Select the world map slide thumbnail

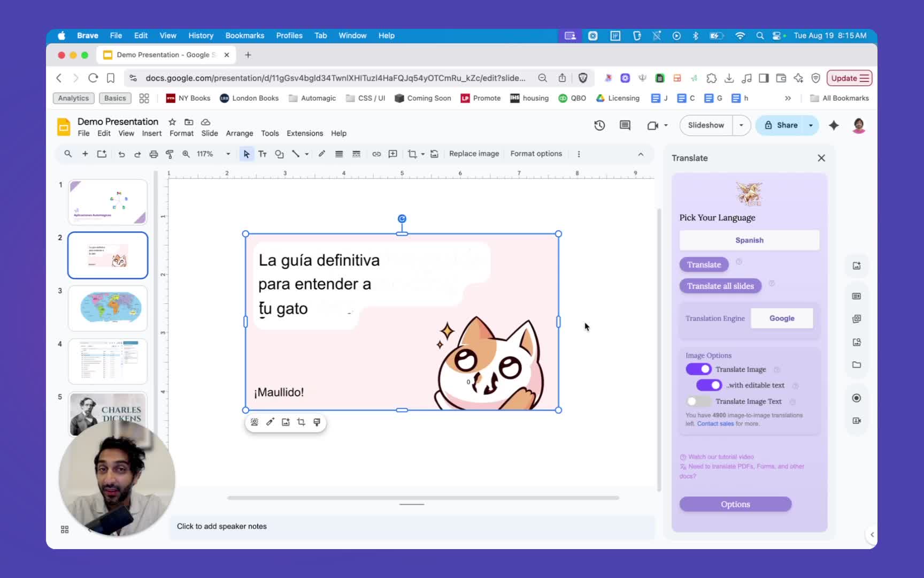pos(108,308)
